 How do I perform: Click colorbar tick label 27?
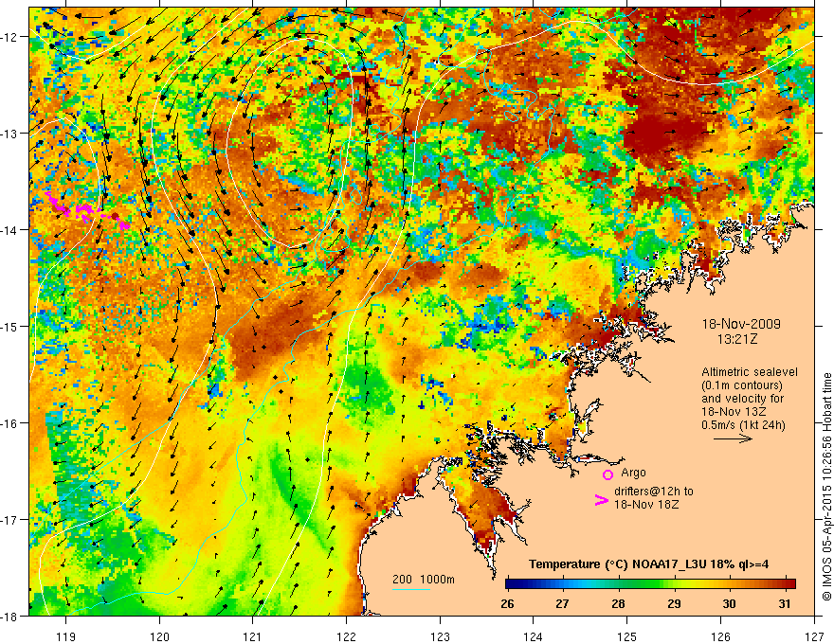pos(562,604)
